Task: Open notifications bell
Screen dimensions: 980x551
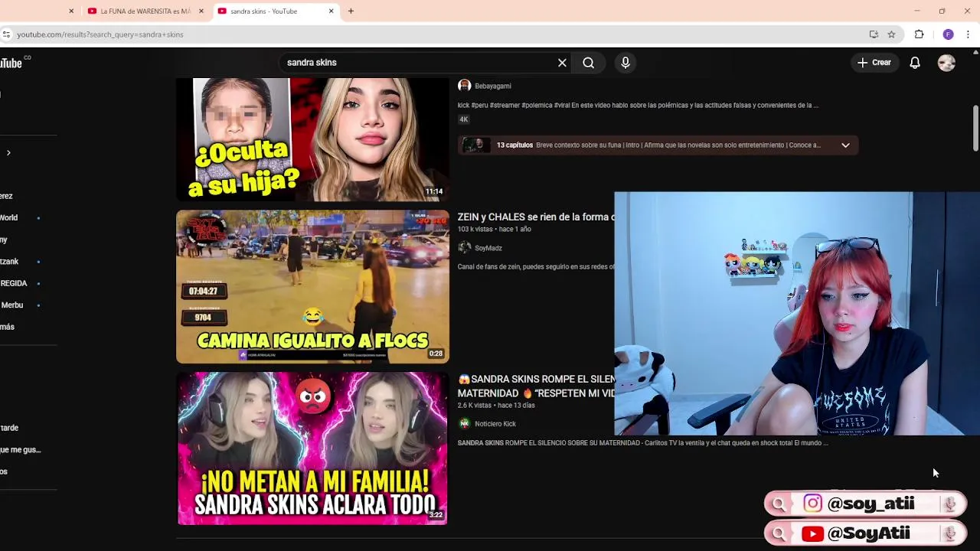Action: [x=915, y=63]
